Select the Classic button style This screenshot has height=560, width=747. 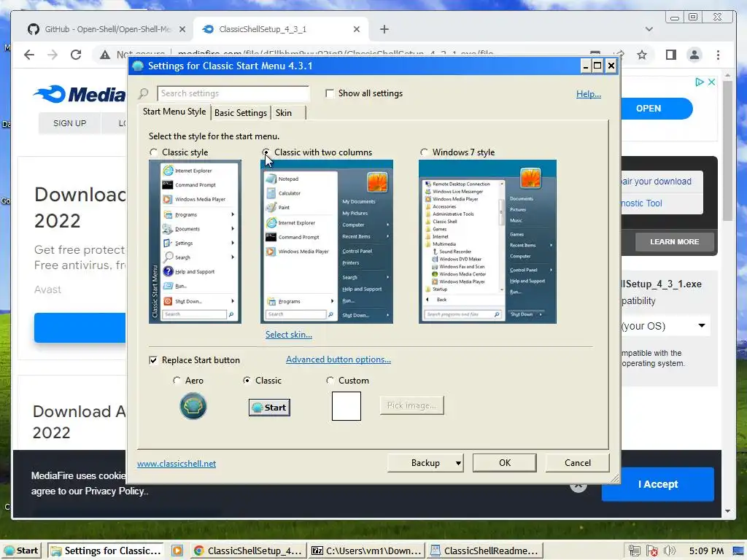247,381
